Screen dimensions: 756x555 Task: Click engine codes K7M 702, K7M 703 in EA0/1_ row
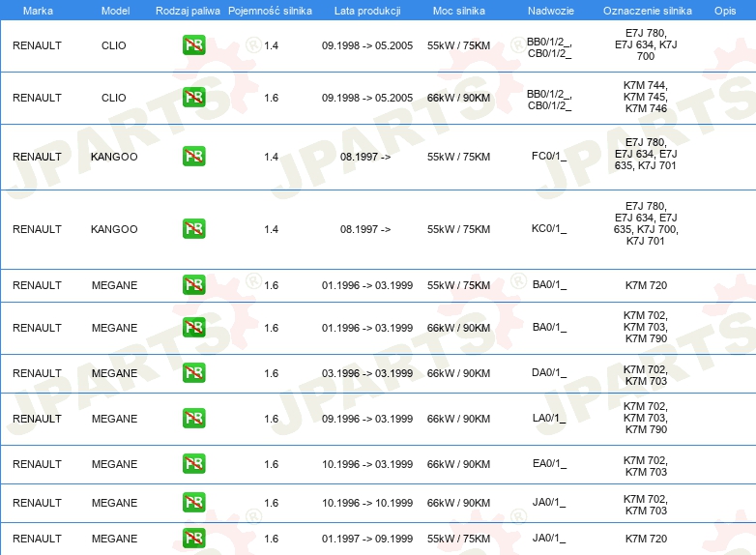(646, 466)
